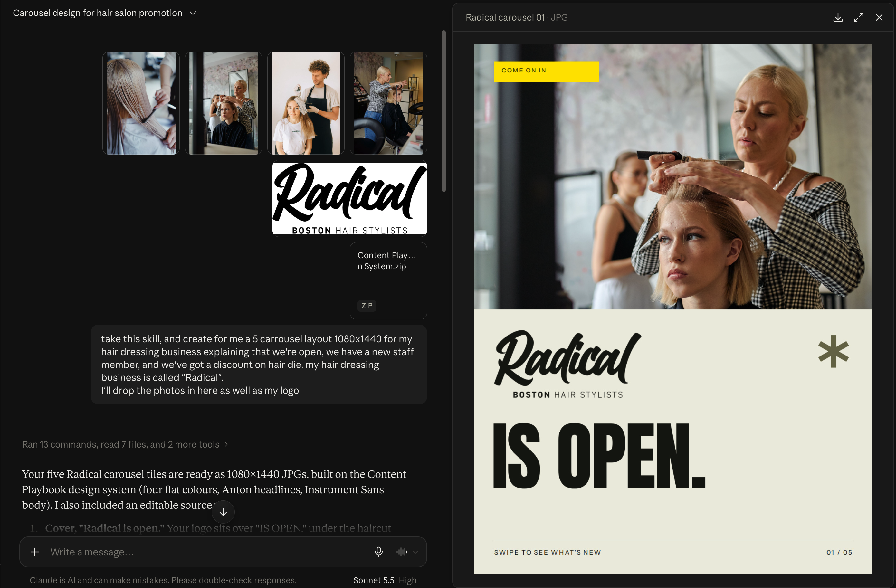Click the 'Carousel design for hair salon promotion' title
This screenshot has height=588, width=896.
click(x=98, y=13)
